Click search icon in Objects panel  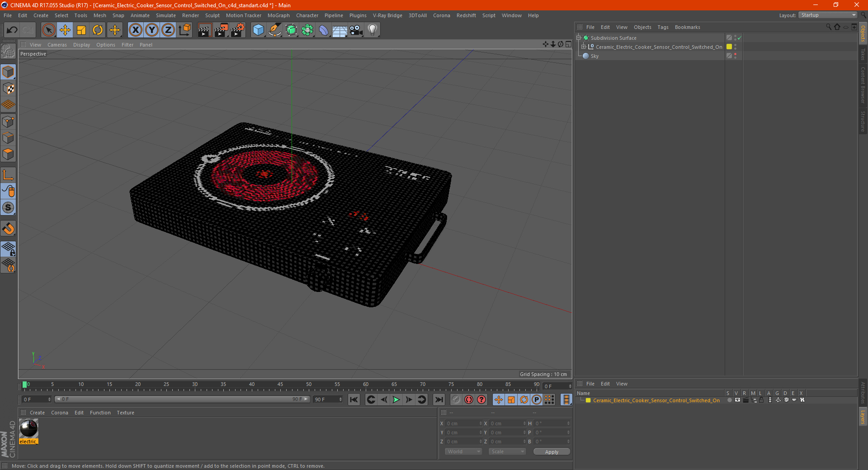pyautogui.click(x=828, y=27)
